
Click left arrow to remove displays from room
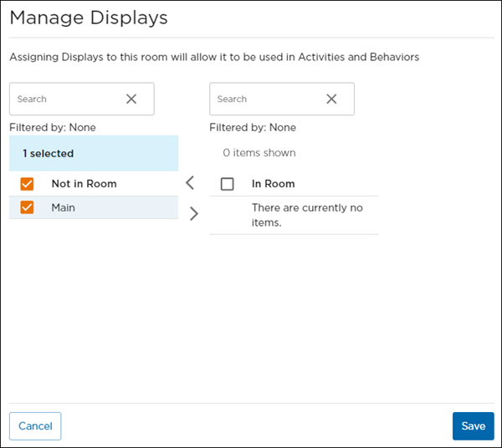tap(189, 183)
